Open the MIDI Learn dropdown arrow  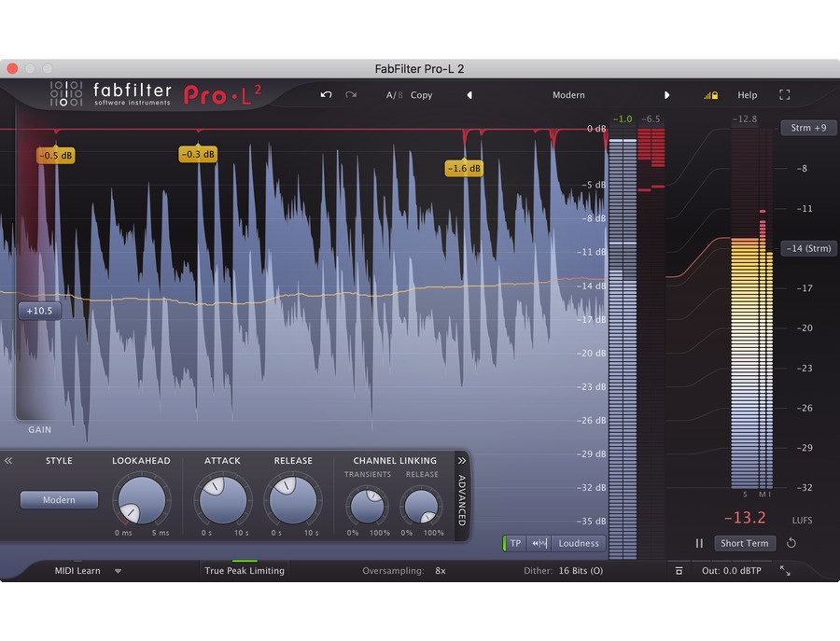(118, 571)
